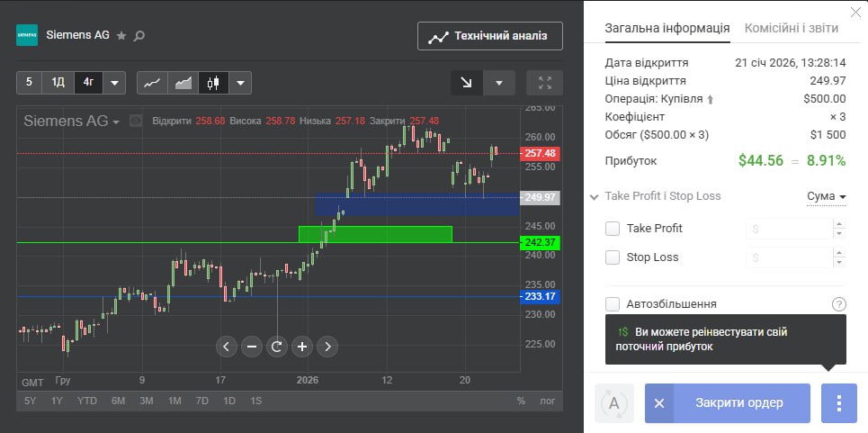
Task: Click the profit value $44.56
Action: (761, 160)
